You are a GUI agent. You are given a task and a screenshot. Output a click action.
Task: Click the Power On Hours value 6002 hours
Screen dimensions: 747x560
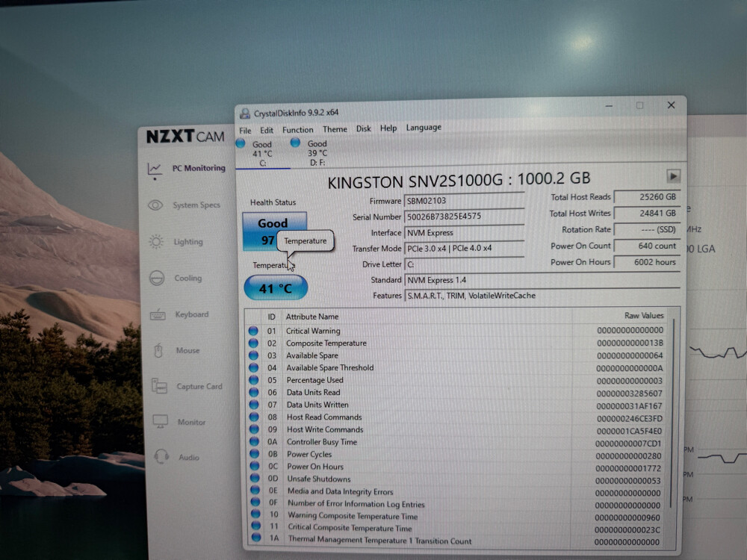pyautogui.click(x=647, y=262)
